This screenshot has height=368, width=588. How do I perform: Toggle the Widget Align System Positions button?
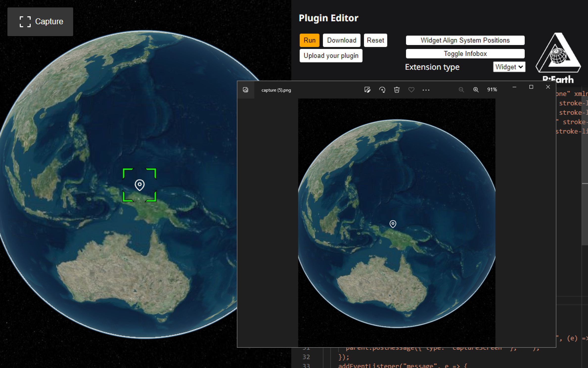[x=465, y=40]
